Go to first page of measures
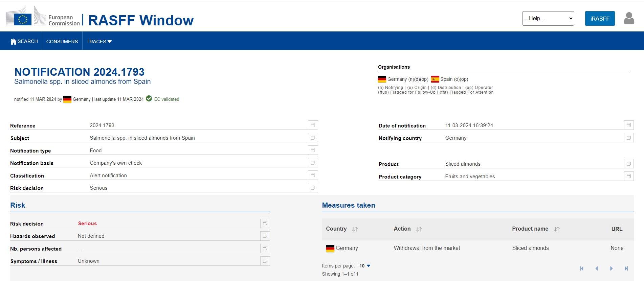Viewport: 644px width, 281px height. point(582,268)
